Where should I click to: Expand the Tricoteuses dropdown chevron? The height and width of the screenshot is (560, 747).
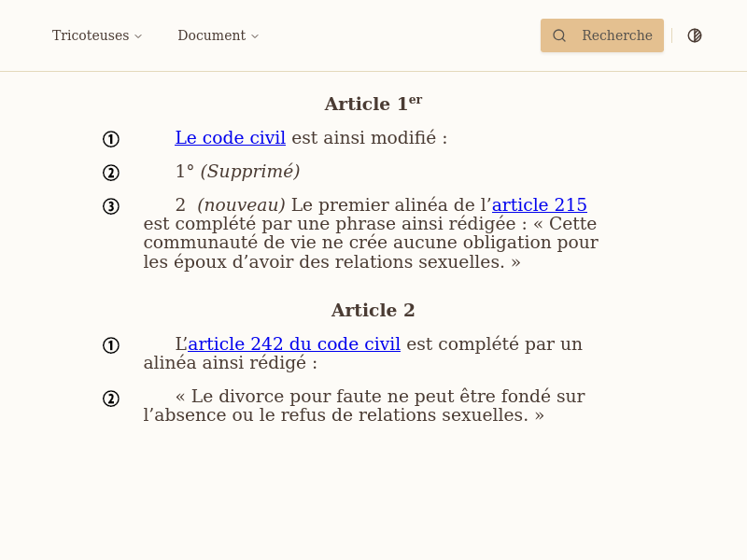138,35
